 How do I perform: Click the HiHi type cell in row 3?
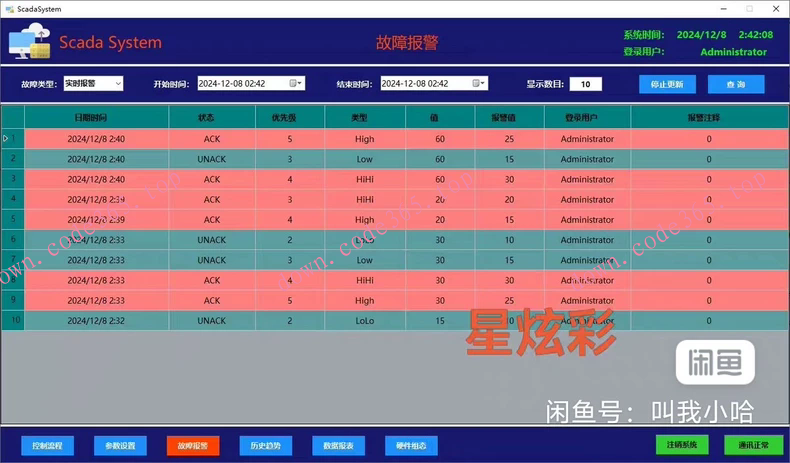click(x=365, y=179)
